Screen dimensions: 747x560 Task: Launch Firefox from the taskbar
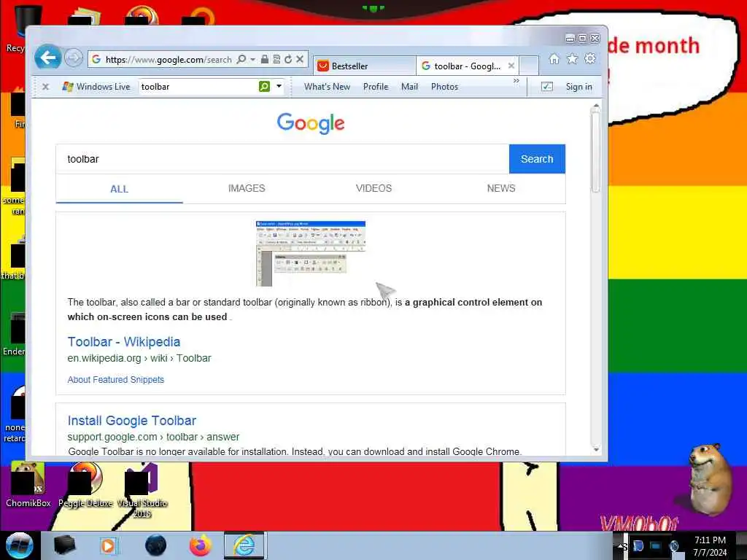pyautogui.click(x=201, y=545)
